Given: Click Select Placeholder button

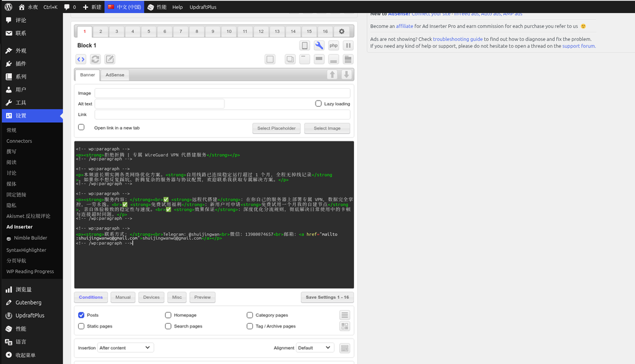Looking at the screenshot, I should tap(276, 128).
